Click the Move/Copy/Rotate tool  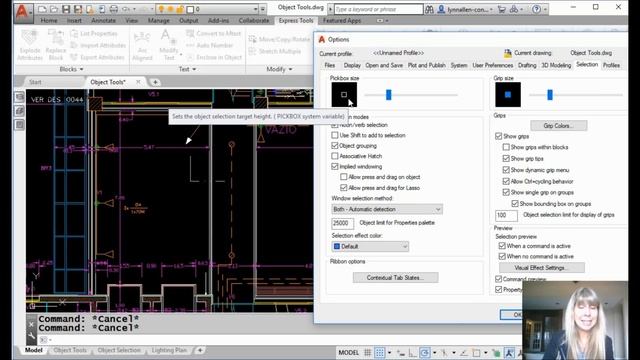tap(280, 39)
